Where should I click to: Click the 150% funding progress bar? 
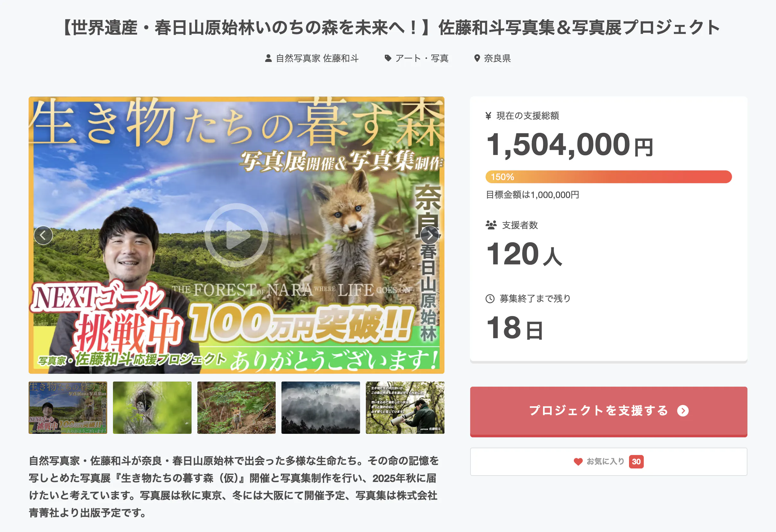click(x=608, y=177)
